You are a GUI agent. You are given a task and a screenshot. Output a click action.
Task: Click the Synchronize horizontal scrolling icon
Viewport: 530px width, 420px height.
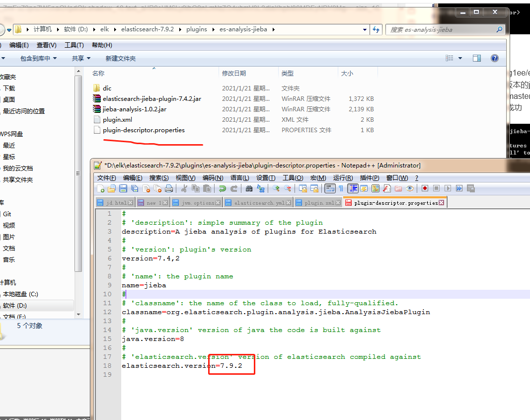(314, 189)
